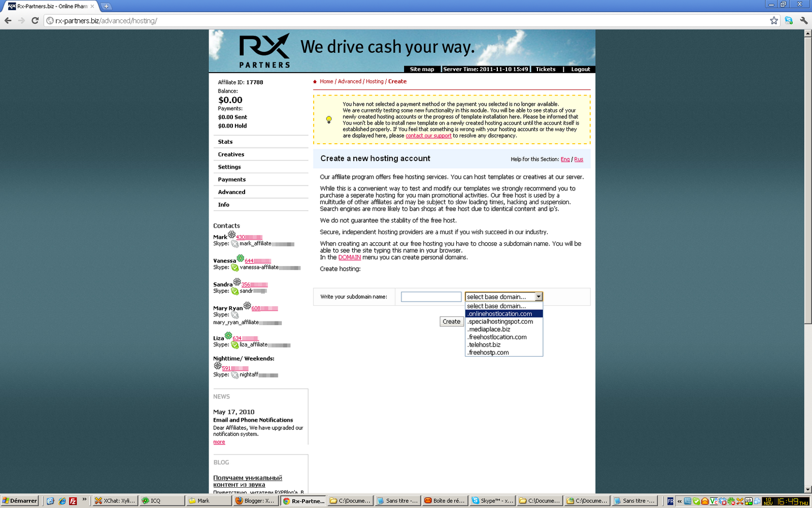The height and width of the screenshot is (508, 812).
Task: Click the Nighttime/Weekends ICQ flower icon
Action: (217, 366)
